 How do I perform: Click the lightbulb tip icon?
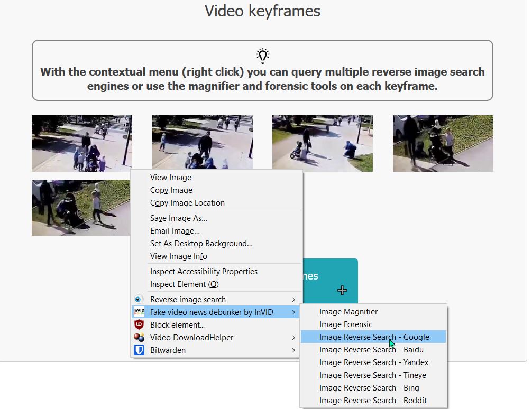pos(263,55)
